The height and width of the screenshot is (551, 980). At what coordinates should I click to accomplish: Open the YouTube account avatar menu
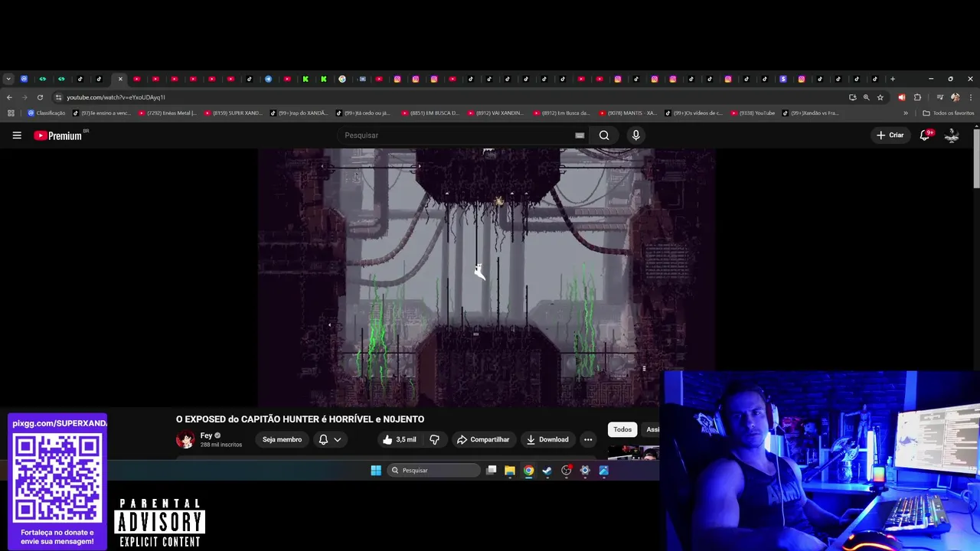click(x=952, y=135)
